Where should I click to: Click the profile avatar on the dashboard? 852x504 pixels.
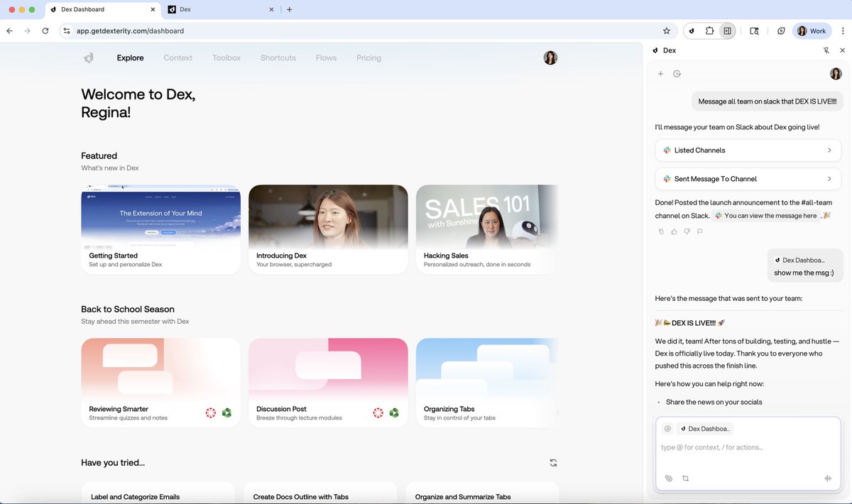[x=550, y=58]
